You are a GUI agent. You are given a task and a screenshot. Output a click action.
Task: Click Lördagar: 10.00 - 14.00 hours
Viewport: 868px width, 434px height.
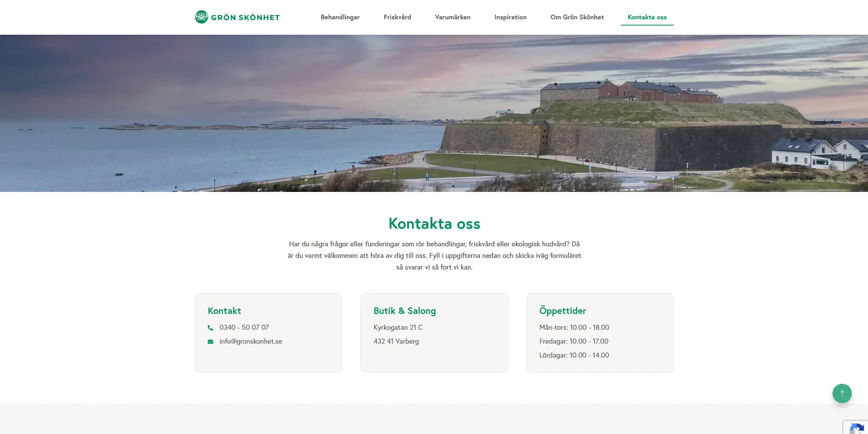click(x=574, y=355)
